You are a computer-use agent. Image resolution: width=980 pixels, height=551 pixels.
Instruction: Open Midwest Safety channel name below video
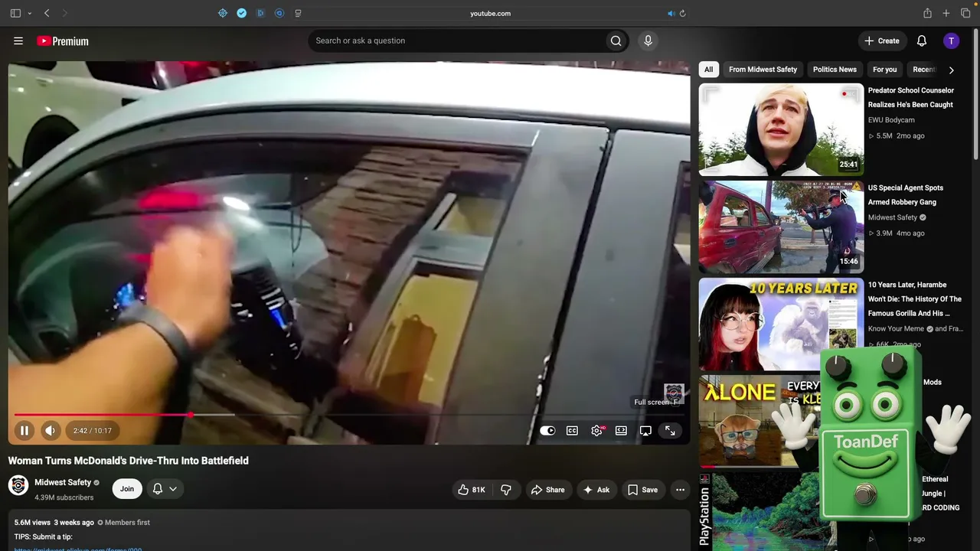63,483
